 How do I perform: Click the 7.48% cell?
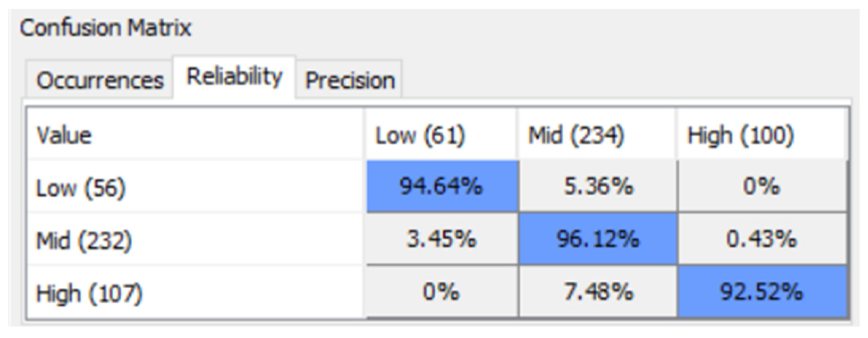598,292
